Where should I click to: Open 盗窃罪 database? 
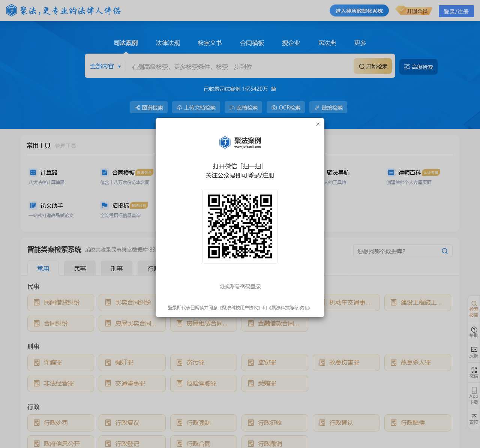pyautogui.click(x=275, y=363)
